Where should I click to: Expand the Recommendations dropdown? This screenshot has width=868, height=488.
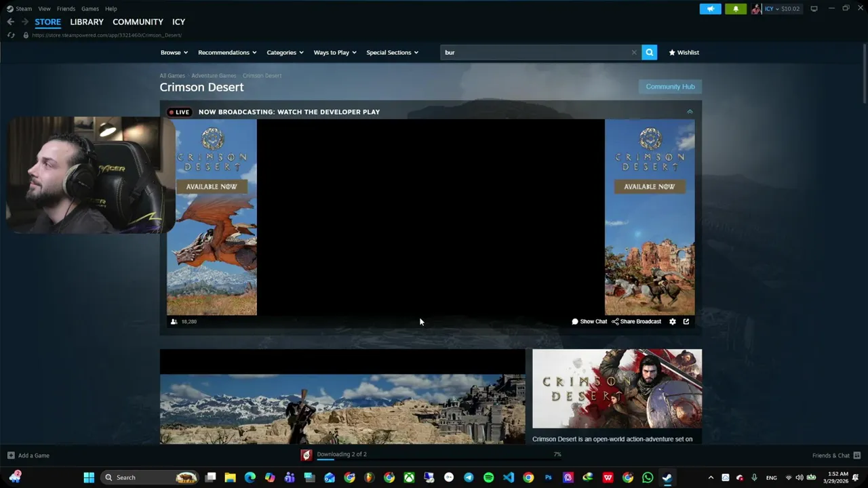click(x=227, y=52)
